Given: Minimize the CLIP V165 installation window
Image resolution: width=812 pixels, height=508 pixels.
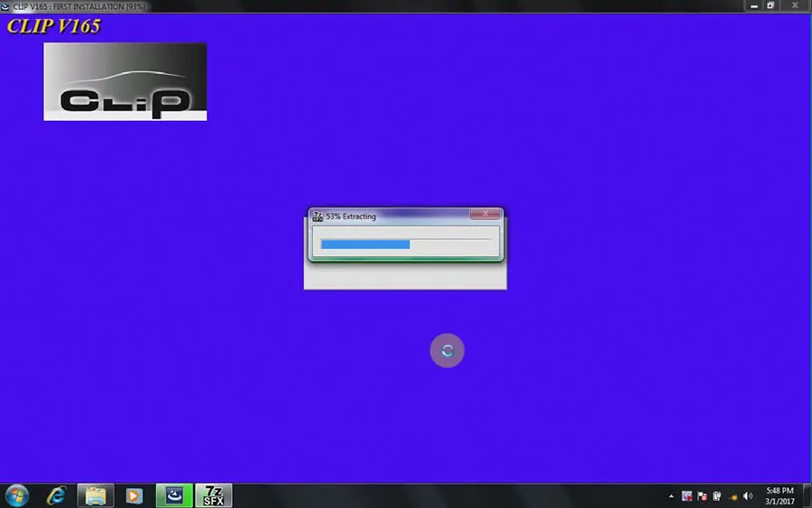Looking at the screenshot, I should [x=754, y=5].
